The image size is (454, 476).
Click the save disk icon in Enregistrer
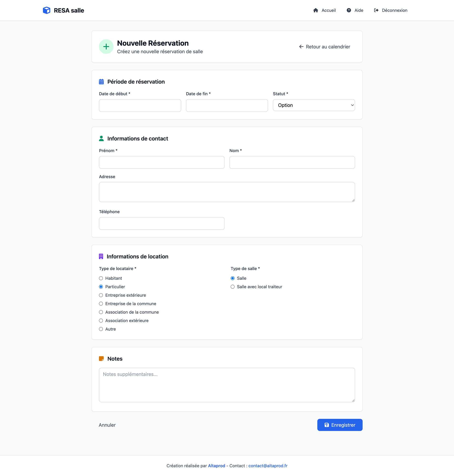pyautogui.click(x=327, y=425)
